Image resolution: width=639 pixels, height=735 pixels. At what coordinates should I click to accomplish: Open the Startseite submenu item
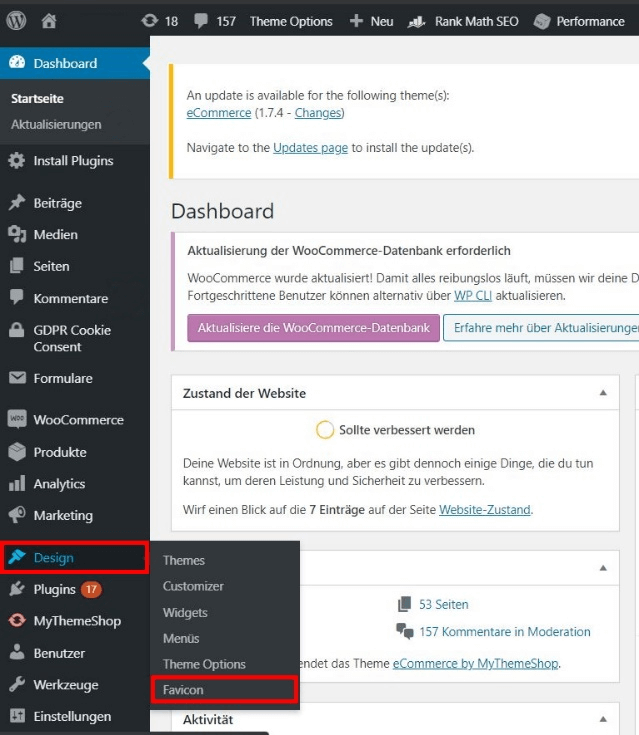click(x=37, y=98)
